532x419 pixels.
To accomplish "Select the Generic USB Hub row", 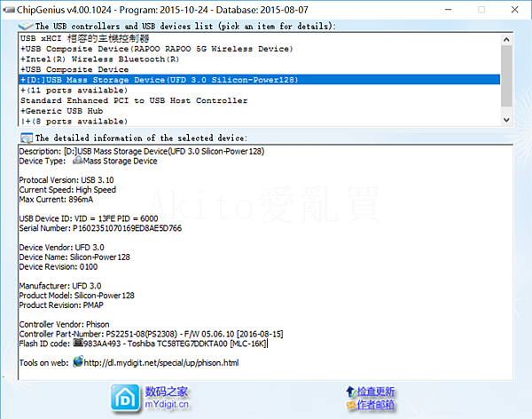I will tap(260, 111).
